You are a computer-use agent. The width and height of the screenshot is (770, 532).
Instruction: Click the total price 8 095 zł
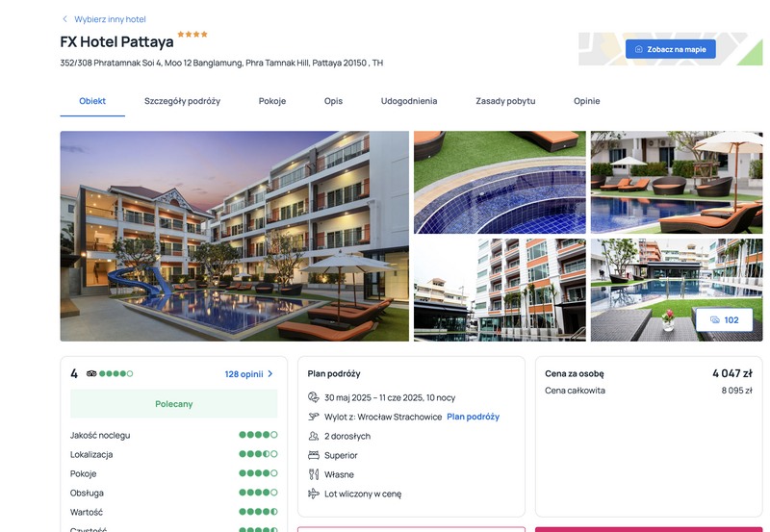[736, 391]
